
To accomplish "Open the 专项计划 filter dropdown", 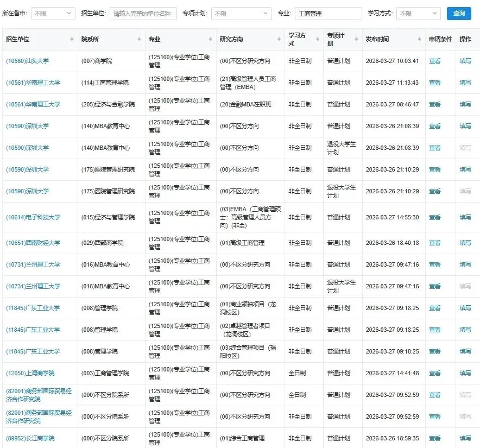I will [x=241, y=14].
